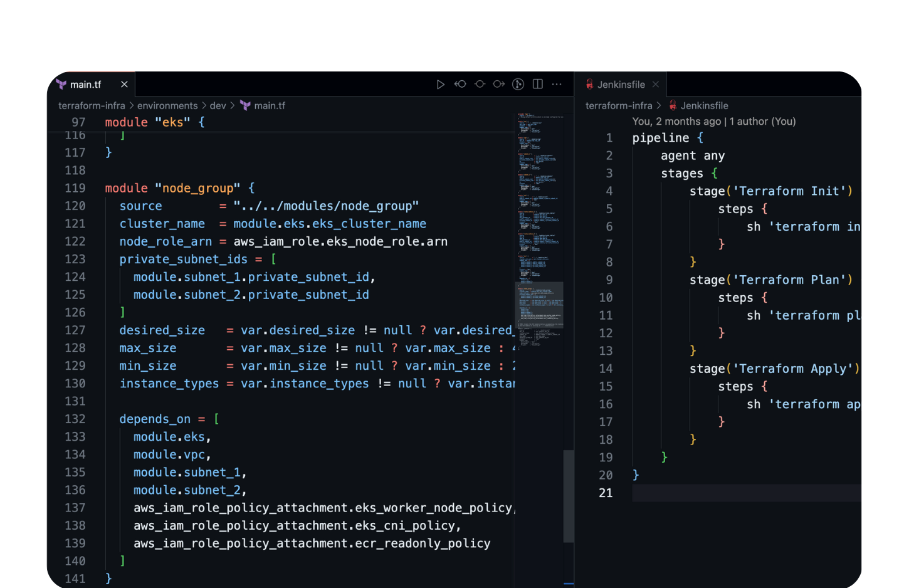Click the terraform-infra breadcrumb item
This screenshot has width=909, height=588.
point(92,105)
